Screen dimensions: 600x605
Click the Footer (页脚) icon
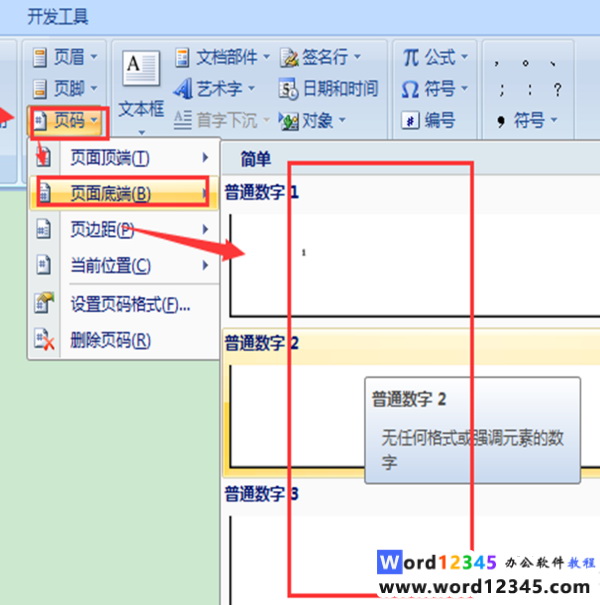tap(40, 89)
